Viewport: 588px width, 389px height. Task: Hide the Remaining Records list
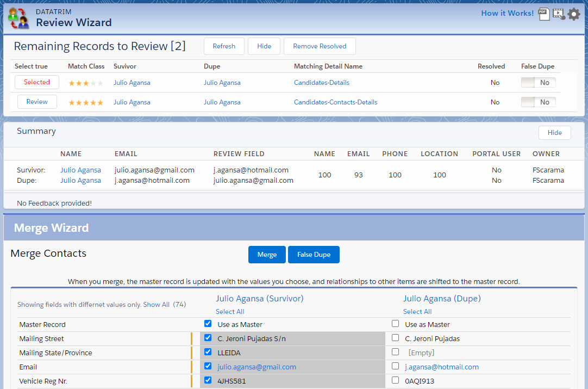point(264,46)
